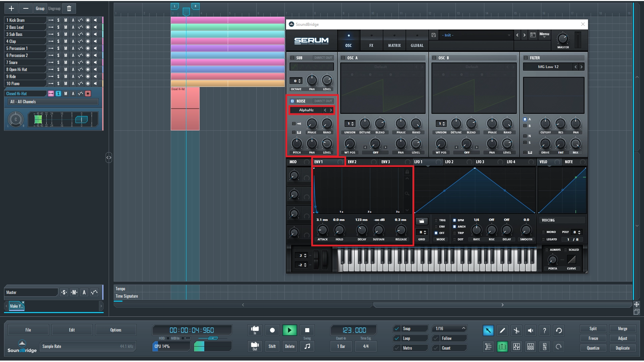Open the rack devices view icon

pyautogui.click(x=545, y=347)
